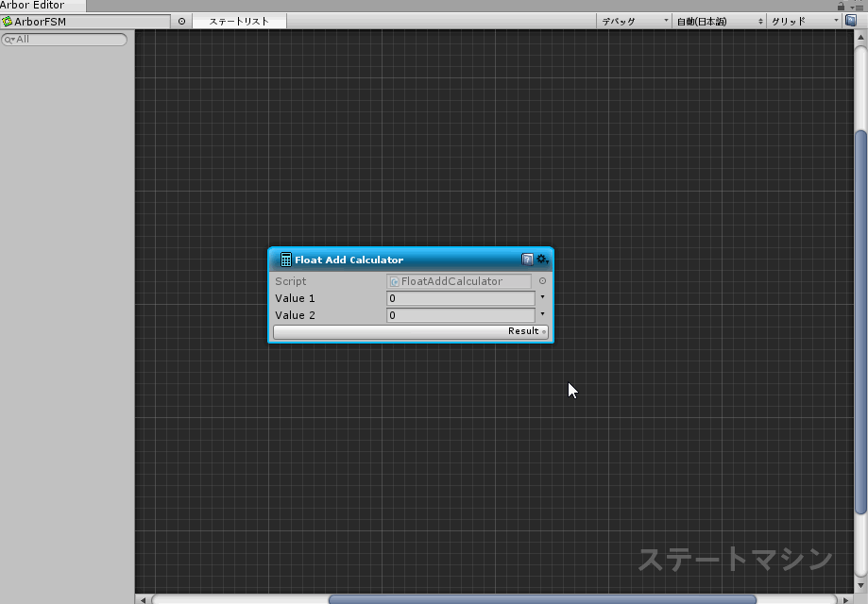
Task: Click the search magnifier in the All filter
Action: [9, 40]
